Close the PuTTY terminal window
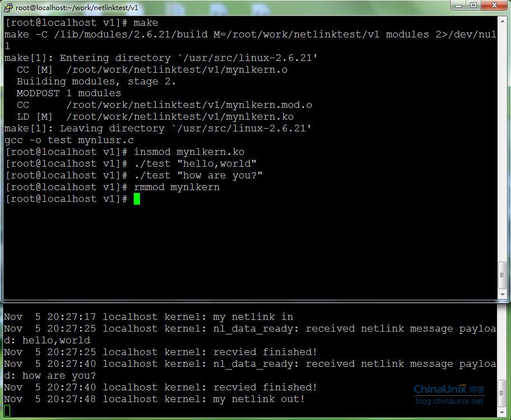Screen dimensions: 511x420 tap(494, 6)
